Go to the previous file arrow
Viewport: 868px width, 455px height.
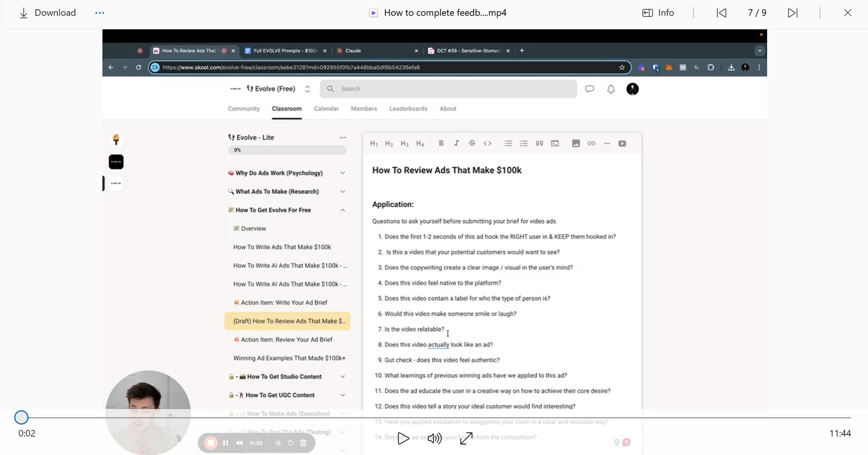click(x=721, y=13)
